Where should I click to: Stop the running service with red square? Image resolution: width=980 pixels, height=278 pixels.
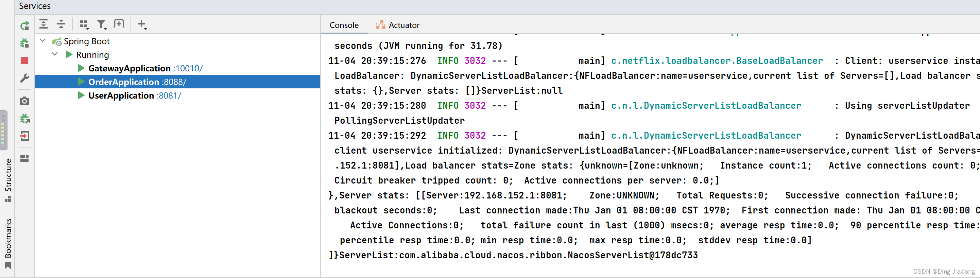(x=25, y=60)
